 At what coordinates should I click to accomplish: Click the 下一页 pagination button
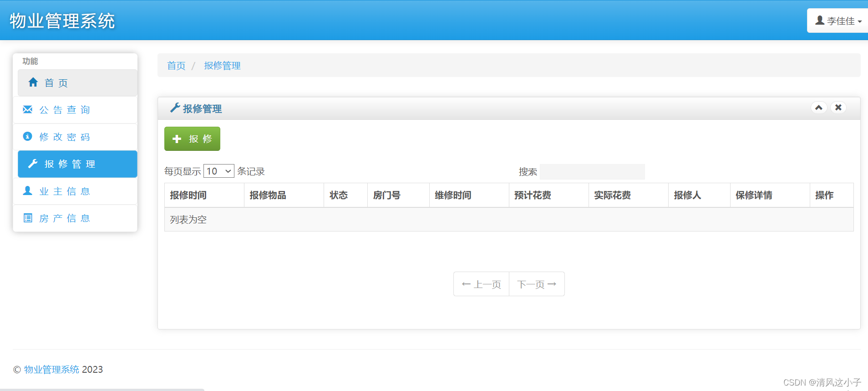(537, 284)
